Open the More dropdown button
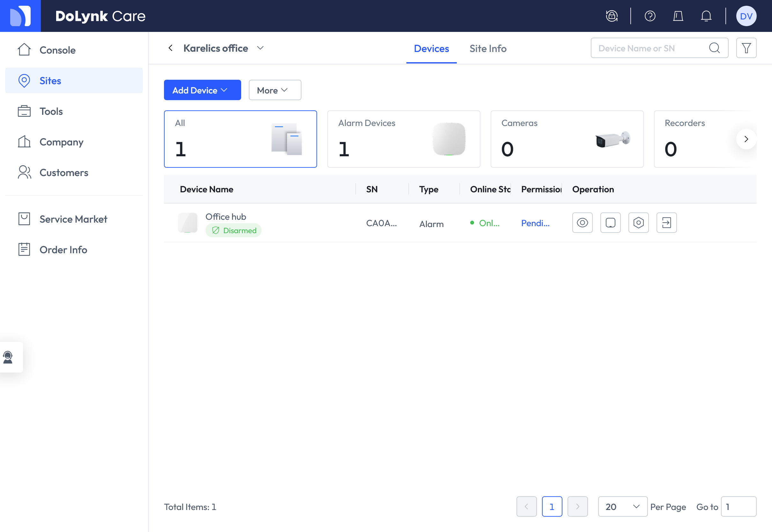This screenshot has height=532, width=772. [x=275, y=90]
